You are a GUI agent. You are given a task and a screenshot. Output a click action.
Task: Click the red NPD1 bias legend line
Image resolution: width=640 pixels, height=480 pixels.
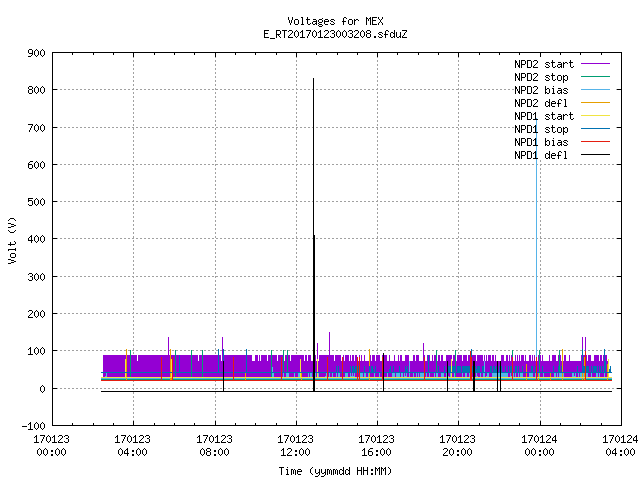pyautogui.click(x=595, y=142)
